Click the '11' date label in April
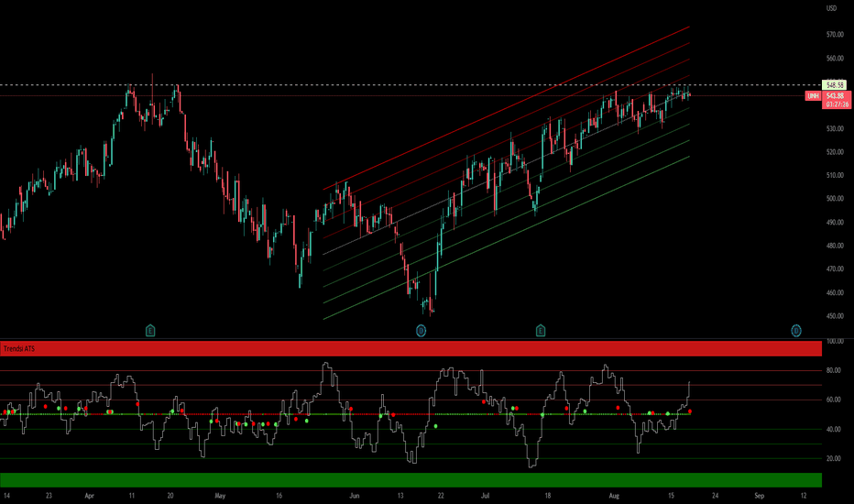Screen dimensions: 854x504 pyautogui.click(x=132, y=496)
